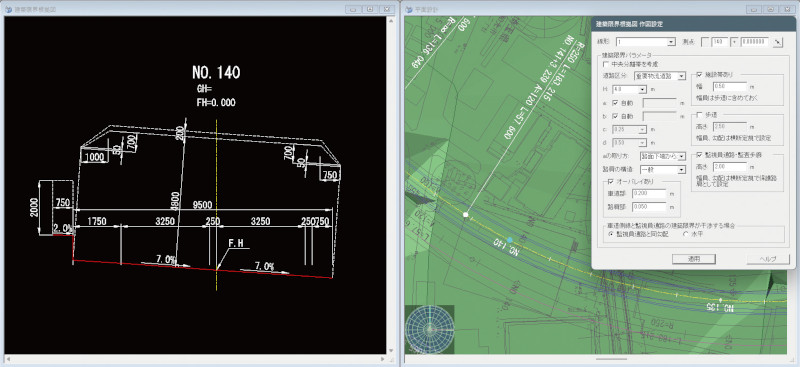Close the left drawing window
Image resolution: width=800 pixels, height=367 pixels.
[388, 9]
